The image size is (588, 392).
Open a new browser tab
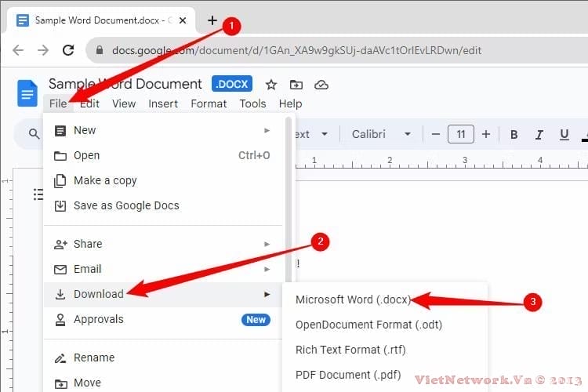[212, 20]
